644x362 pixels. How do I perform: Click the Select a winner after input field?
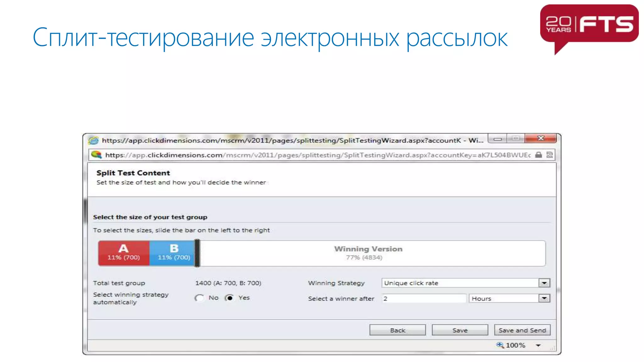click(x=424, y=298)
